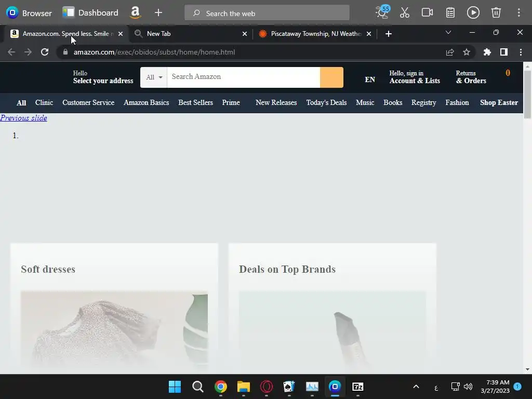Open the Soft dresses image
This screenshot has width=532, height=399.
point(114,329)
